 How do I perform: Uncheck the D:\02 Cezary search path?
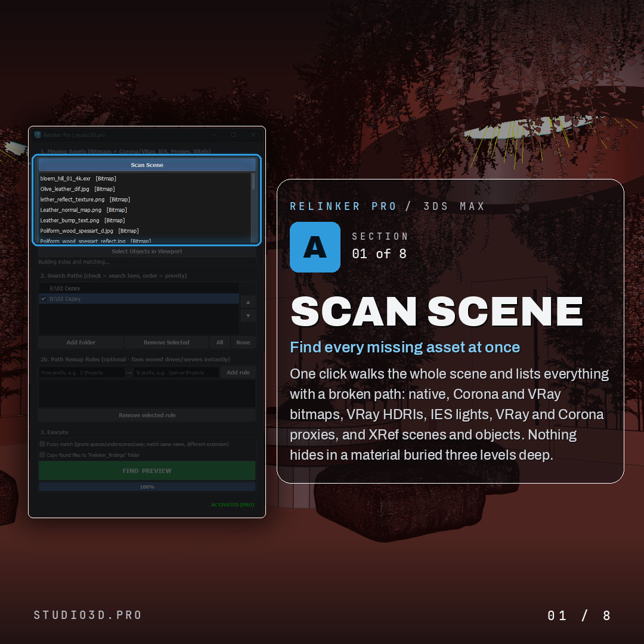tap(44, 299)
